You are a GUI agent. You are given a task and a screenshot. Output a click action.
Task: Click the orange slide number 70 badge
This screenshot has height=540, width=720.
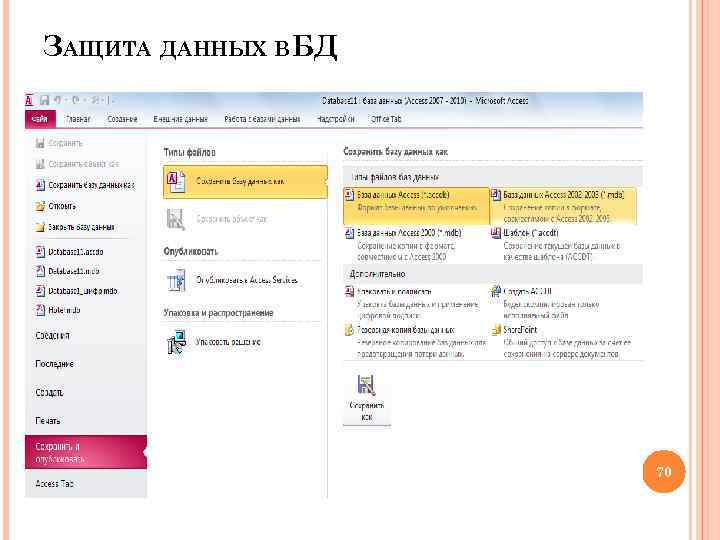coord(664,472)
